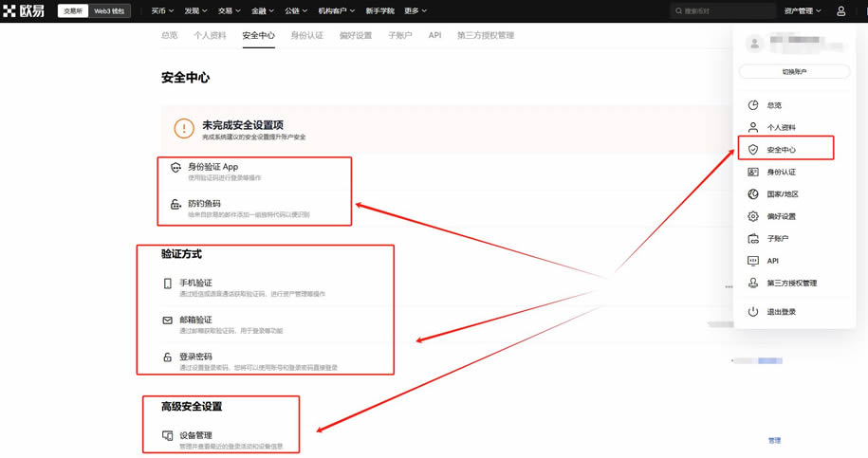Expand the 资产管理 dropdown

click(803, 11)
